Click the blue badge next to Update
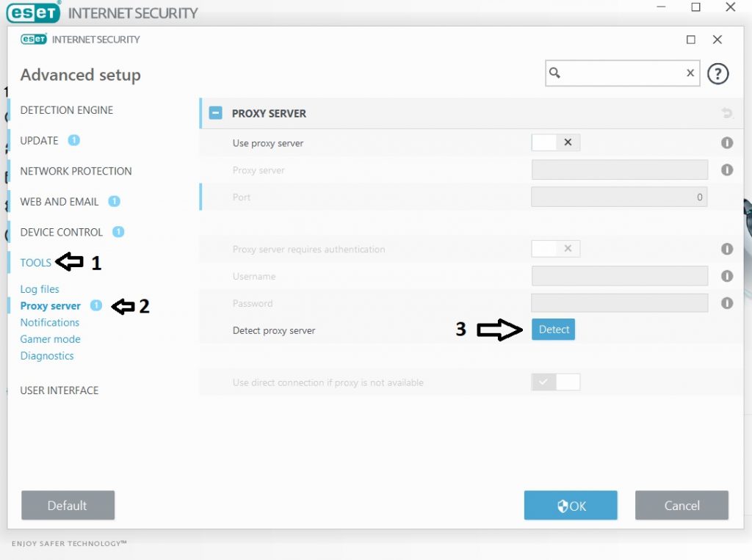This screenshot has height=560, width=752. click(x=73, y=140)
